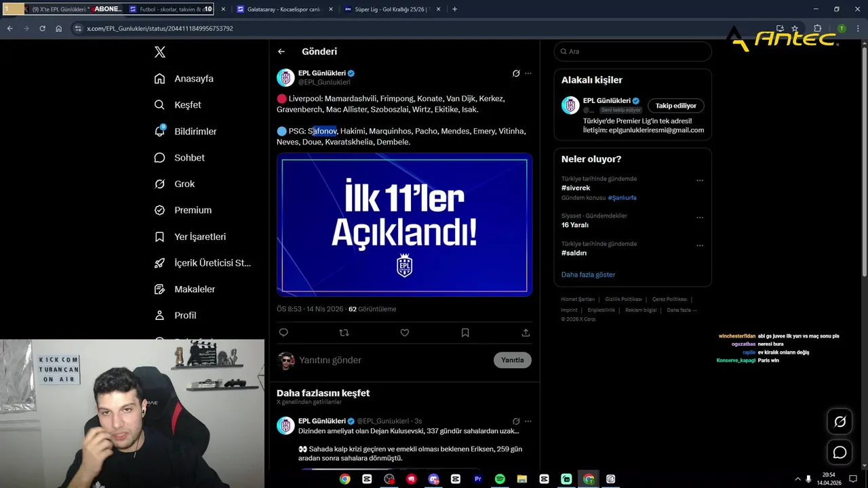Image resolution: width=868 pixels, height=488 pixels.
Task: Click the Grok icon on the main post
Action: click(516, 73)
